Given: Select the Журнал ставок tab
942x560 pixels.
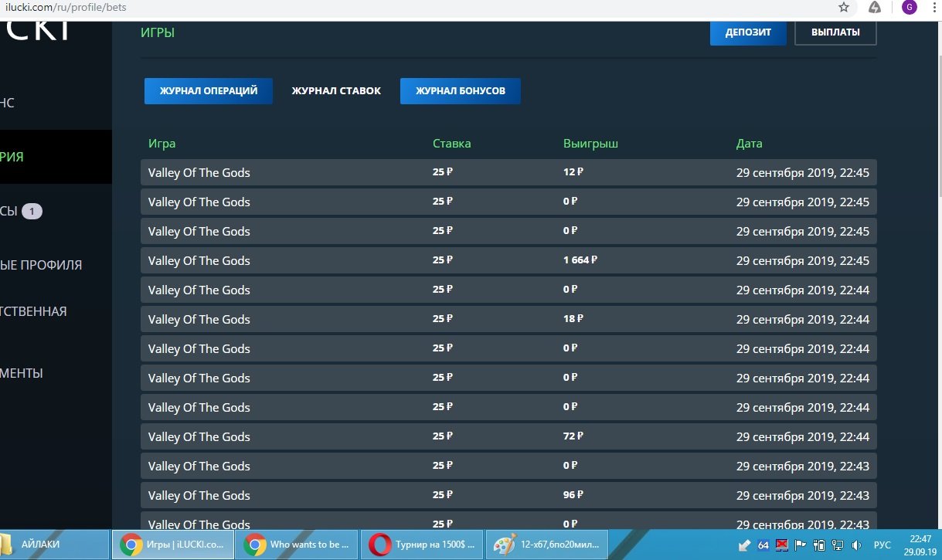Looking at the screenshot, I should point(336,91).
